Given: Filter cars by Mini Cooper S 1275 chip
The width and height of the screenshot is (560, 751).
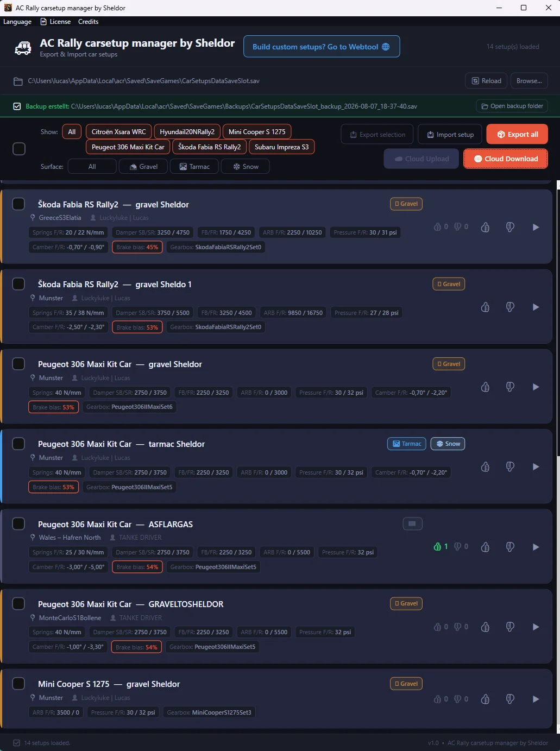Looking at the screenshot, I should (x=257, y=131).
